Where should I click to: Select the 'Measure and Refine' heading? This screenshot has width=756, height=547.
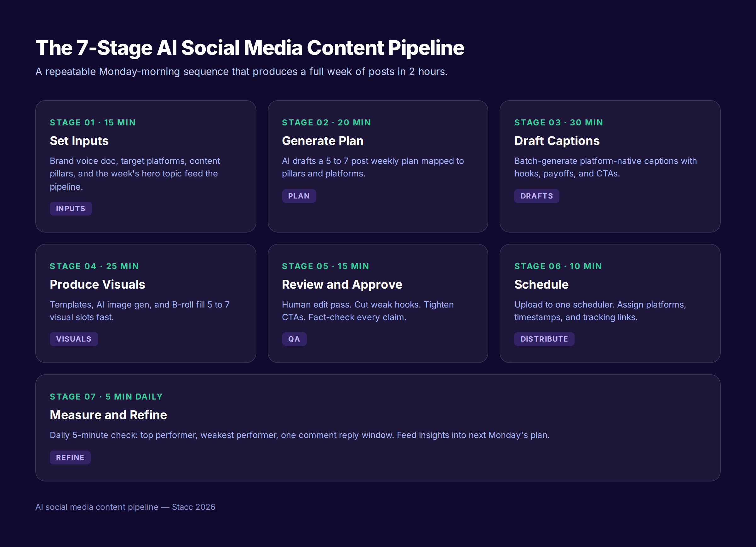tap(108, 415)
